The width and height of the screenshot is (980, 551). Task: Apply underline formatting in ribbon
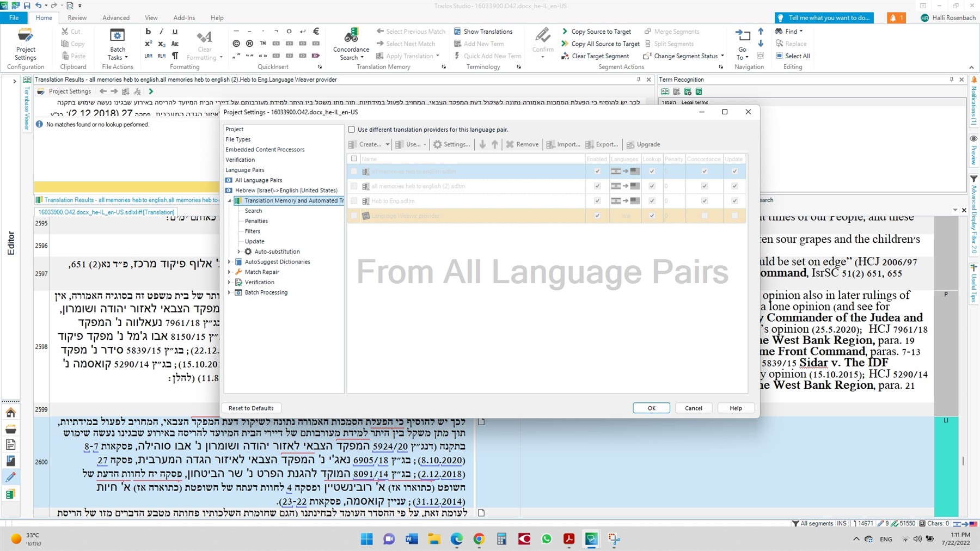coord(175,32)
